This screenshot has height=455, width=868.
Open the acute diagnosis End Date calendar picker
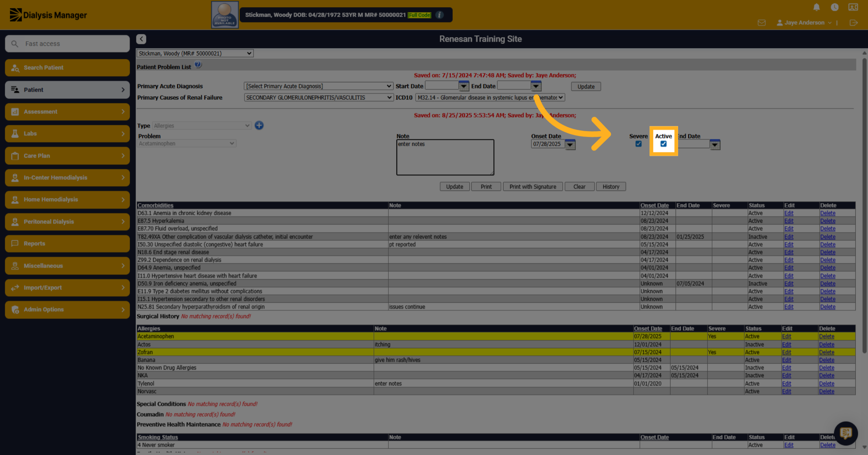pyautogui.click(x=536, y=86)
